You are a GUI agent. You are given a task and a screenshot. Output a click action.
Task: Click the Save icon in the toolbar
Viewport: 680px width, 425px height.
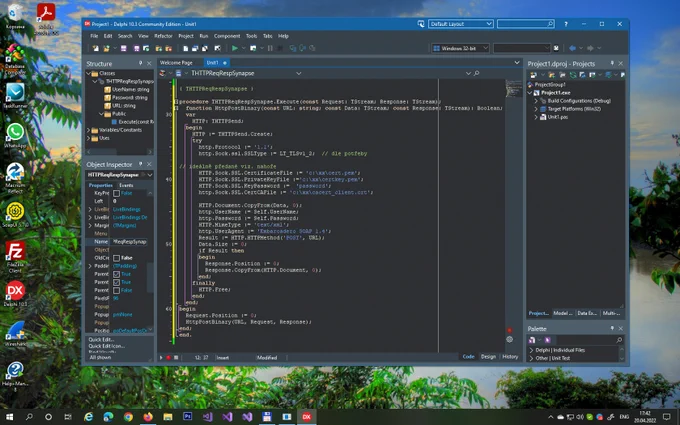(x=124, y=48)
